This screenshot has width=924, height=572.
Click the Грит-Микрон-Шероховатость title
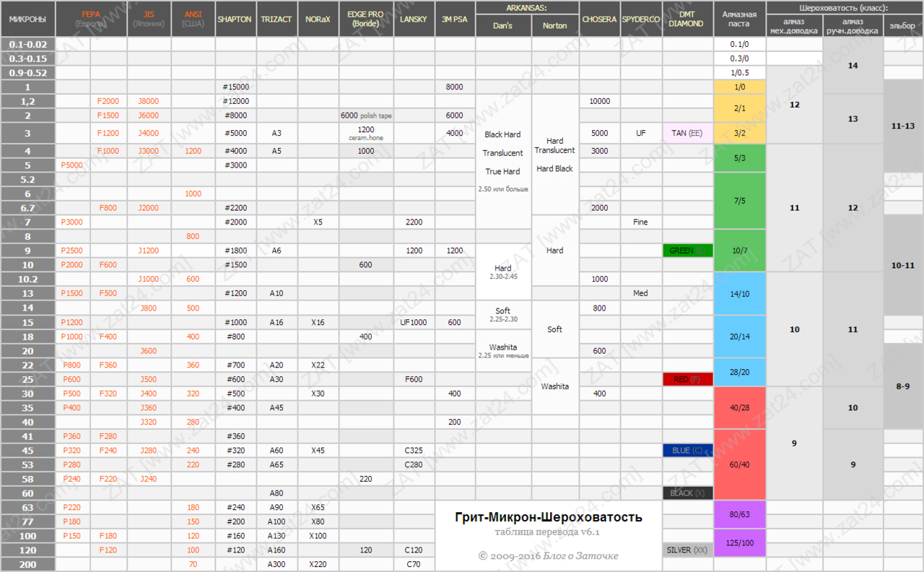click(x=549, y=517)
